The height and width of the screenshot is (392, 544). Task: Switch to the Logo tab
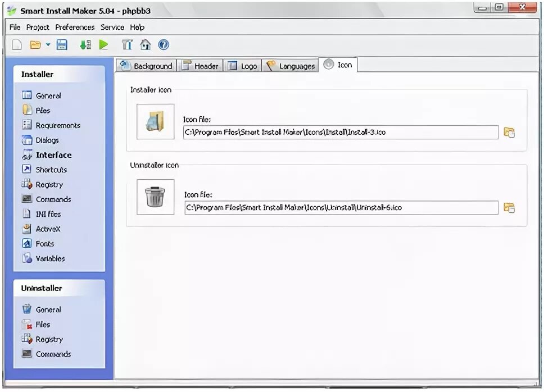tap(242, 66)
